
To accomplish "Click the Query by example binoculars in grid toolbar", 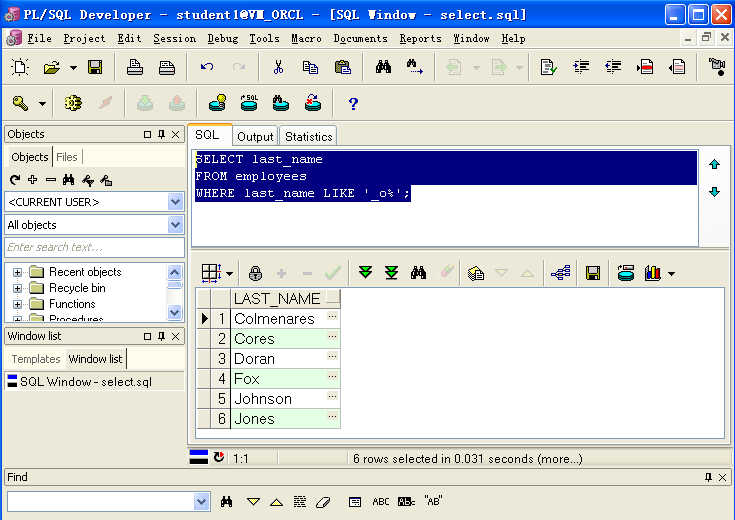I will 418,272.
